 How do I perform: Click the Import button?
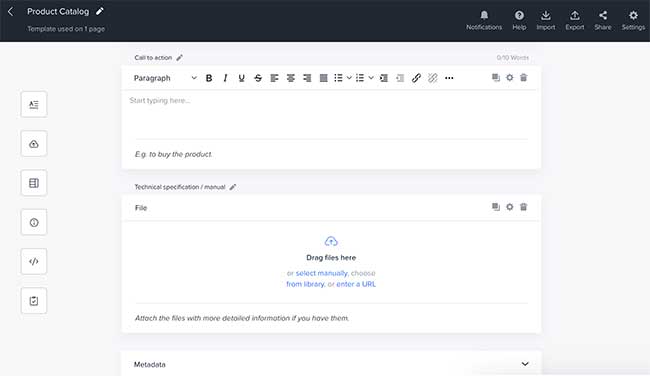[x=546, y=20]
